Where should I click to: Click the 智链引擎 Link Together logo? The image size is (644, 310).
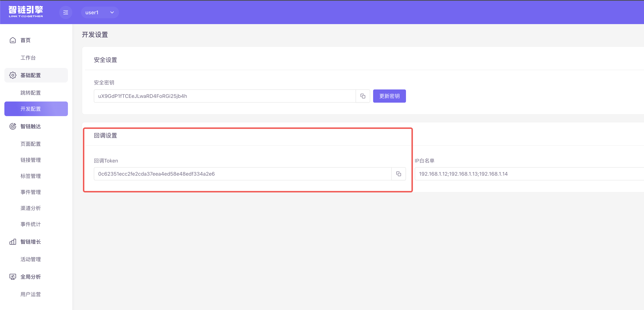(x=26, y=12)
